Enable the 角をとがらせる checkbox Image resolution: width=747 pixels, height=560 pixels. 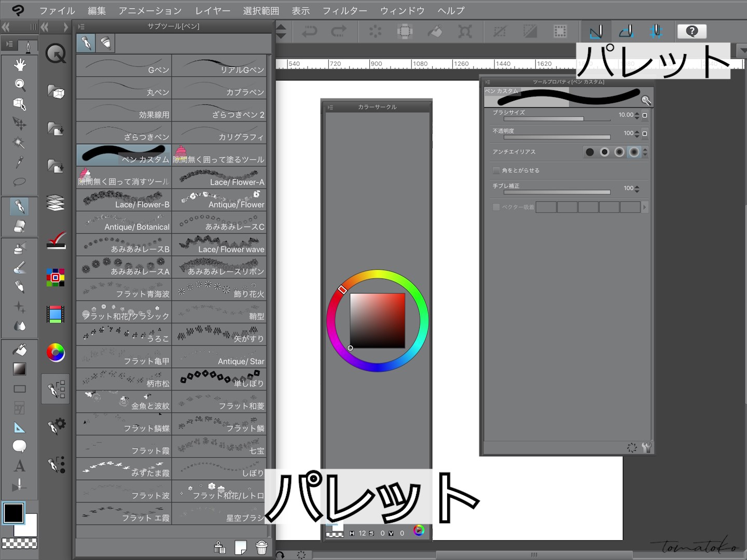(496, 170)
